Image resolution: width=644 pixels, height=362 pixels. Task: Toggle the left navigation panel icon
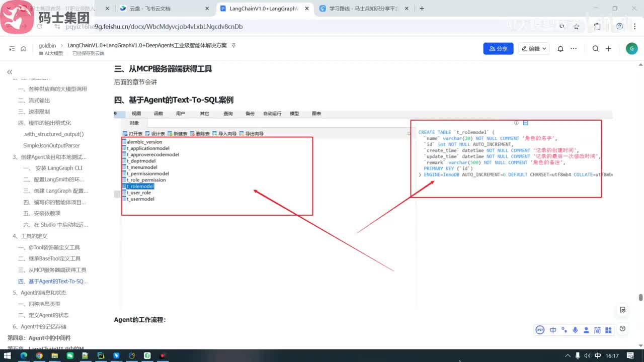(12, 49)
